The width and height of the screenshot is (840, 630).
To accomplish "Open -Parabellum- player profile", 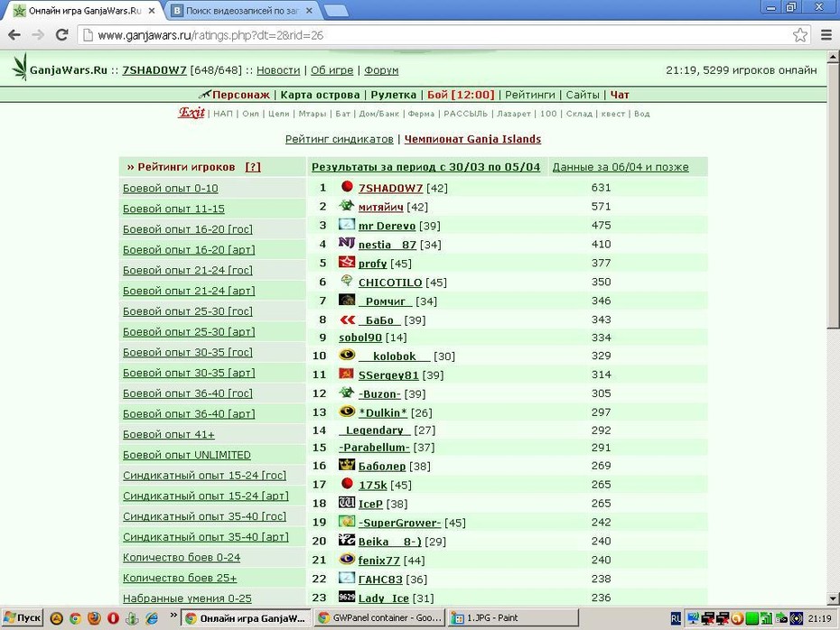I will [374, 448].
